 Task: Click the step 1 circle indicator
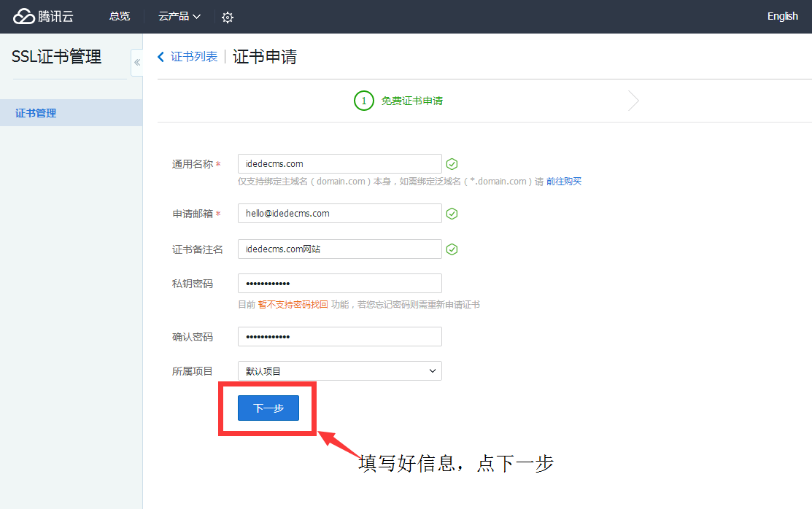(x=364, y=101)
